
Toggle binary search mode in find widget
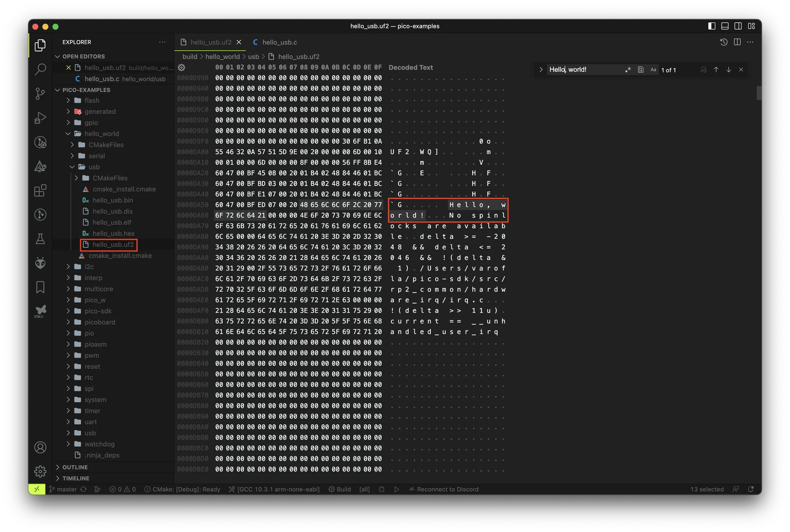[641, 70]
